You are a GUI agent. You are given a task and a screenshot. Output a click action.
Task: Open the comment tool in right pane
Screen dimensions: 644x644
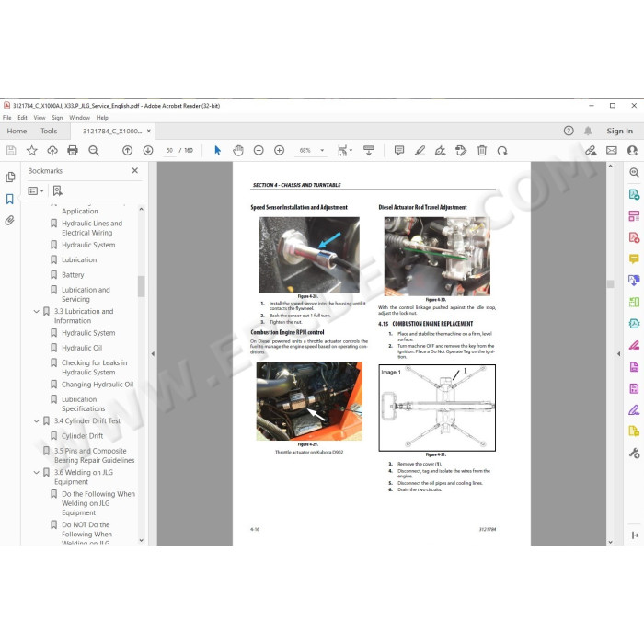tap(634, 259)
